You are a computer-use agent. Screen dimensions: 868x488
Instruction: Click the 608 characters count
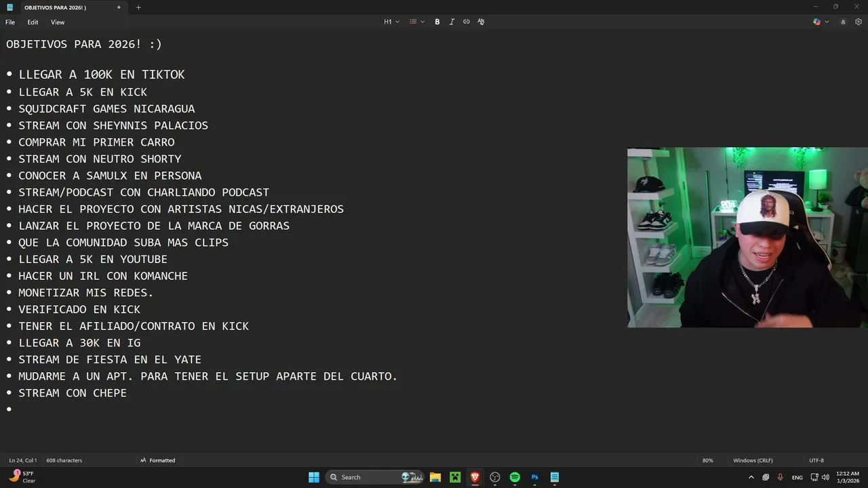(x=64, y=460)
